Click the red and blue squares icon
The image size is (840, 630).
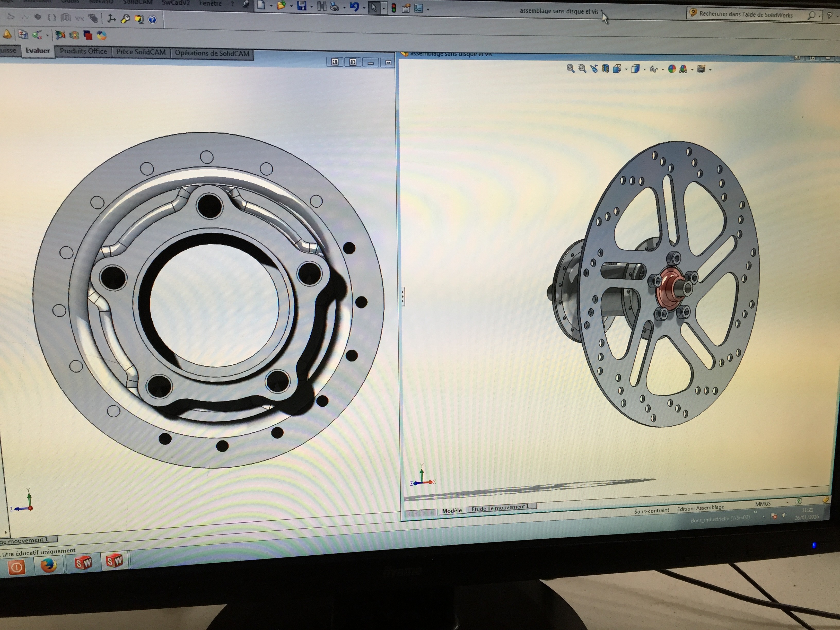pos(88,36)
